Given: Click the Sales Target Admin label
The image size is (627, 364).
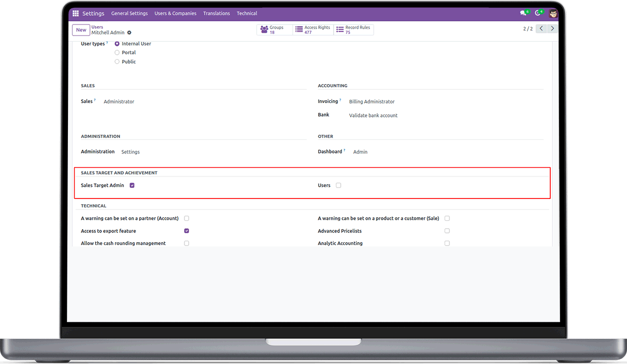Looking at the screenshot, I should (102, 185).
